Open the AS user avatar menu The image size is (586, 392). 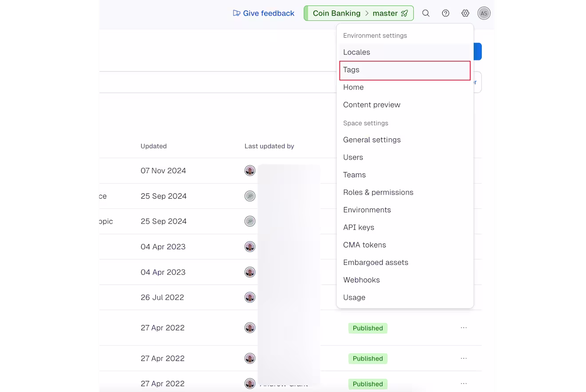[x=484, y=13]
